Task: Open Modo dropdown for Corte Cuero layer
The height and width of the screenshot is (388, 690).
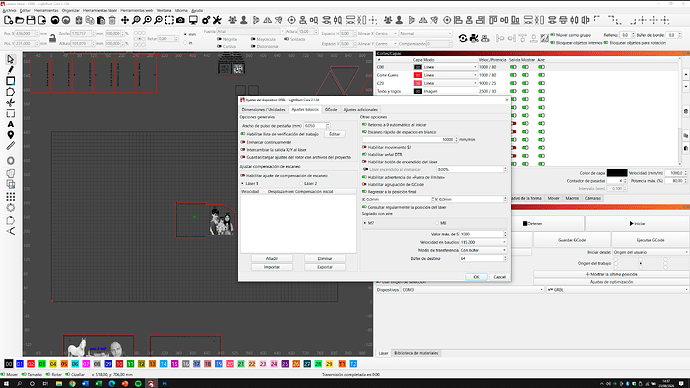Action: [450, 75]
